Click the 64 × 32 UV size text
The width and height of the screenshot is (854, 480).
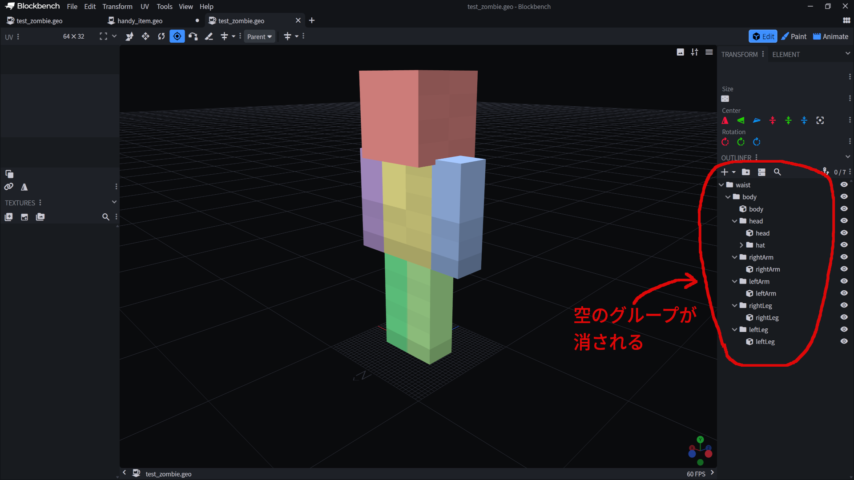[74, 37]
